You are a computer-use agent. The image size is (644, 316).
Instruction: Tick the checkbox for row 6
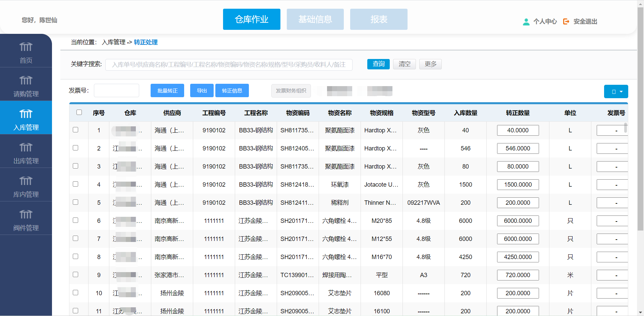tap(75, 220)
